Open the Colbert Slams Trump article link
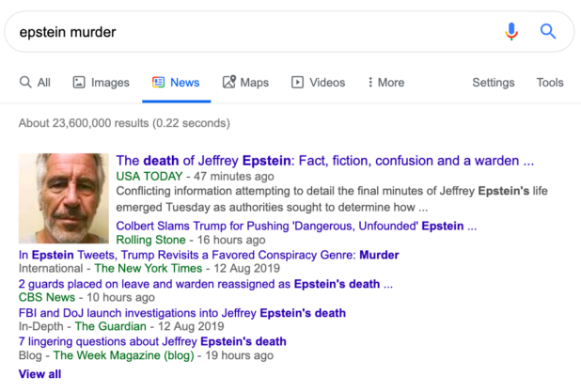Screen dimensions: 581x392 (x=296, y=226)
